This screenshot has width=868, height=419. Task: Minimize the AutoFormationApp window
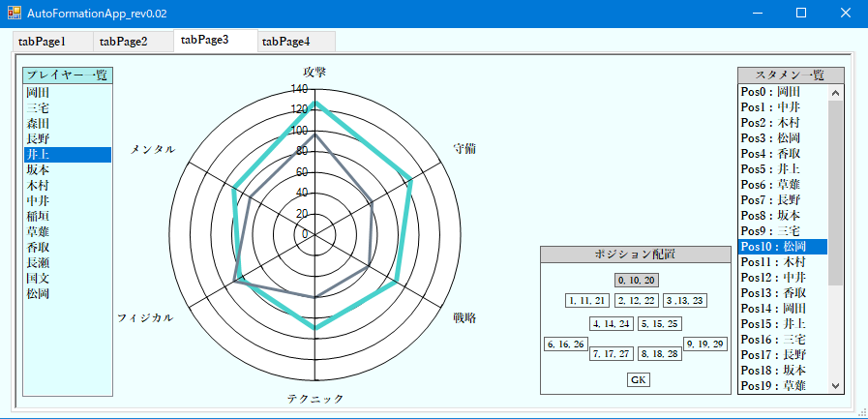point(759,14)
